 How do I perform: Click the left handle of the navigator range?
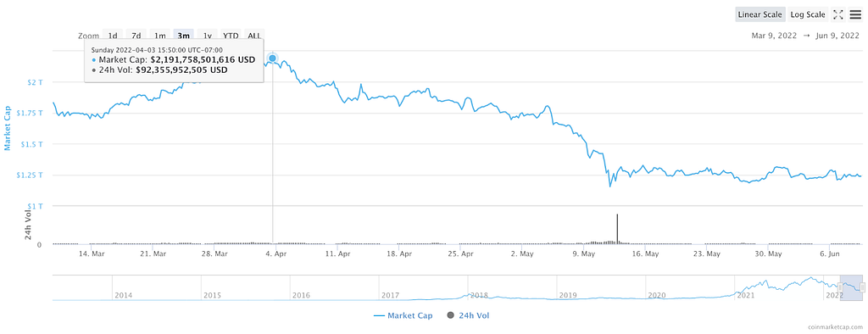coord(840,287)
